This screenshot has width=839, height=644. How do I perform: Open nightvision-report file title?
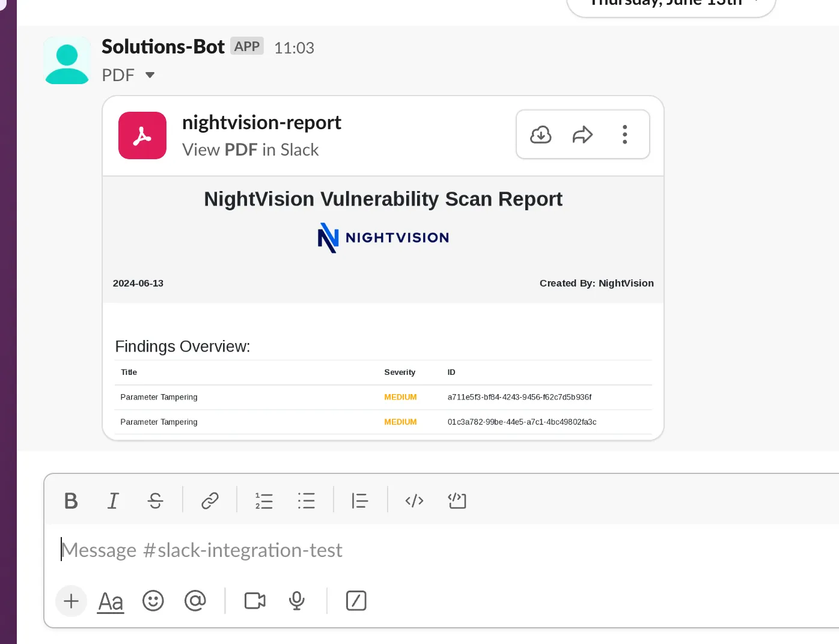pyautogui.click(x=261, y=123)
